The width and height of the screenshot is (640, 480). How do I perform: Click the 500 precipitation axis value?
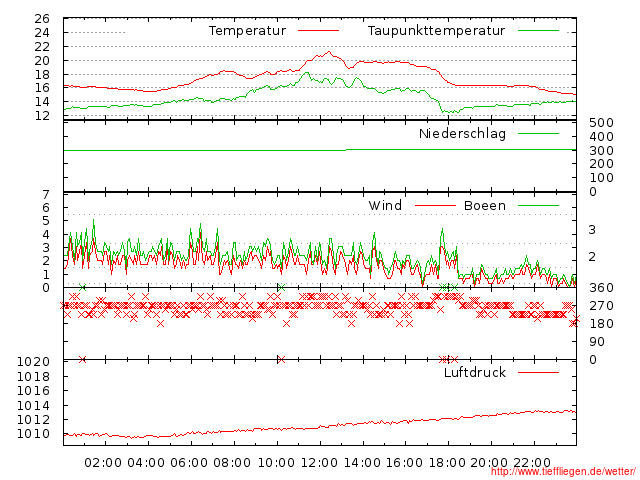click(601, 123)
